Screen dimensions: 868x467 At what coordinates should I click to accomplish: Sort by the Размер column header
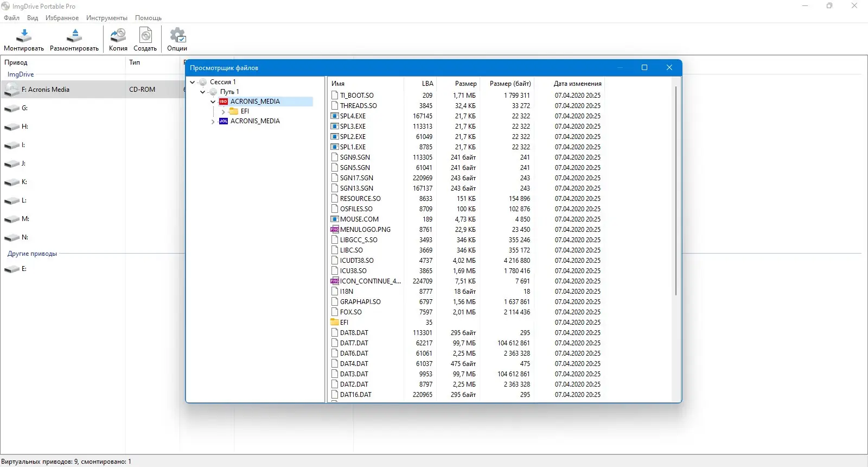tap(458, 84)
